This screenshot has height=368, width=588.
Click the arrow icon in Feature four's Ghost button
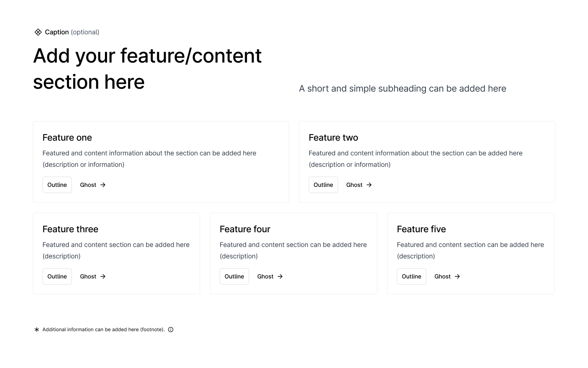280,276
